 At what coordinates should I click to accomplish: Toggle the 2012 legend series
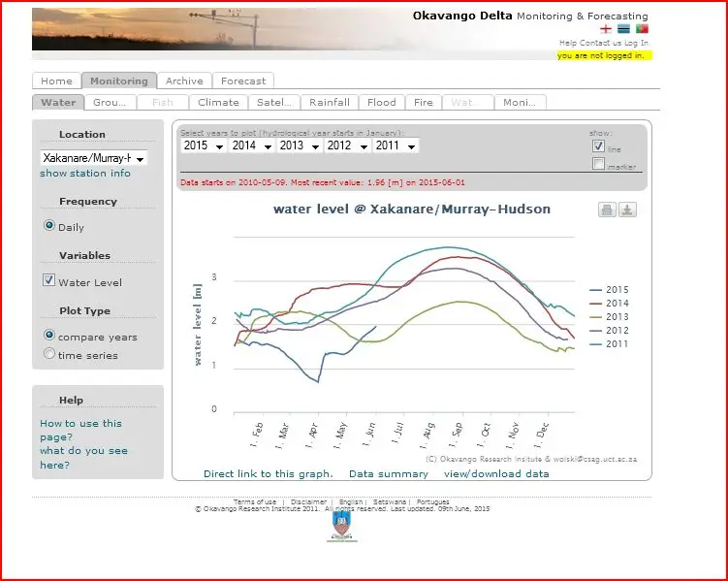(609, 330)
